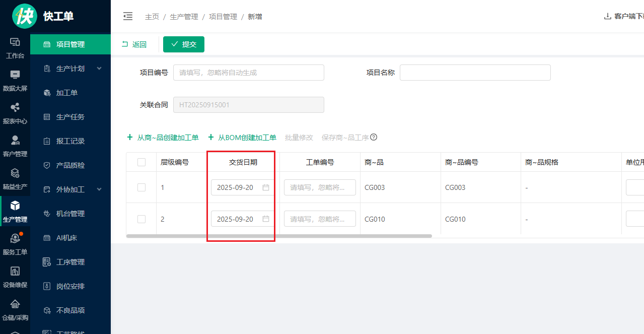
Task: Check the checkbox for row 2 CG010
Action: click(141, 219)
